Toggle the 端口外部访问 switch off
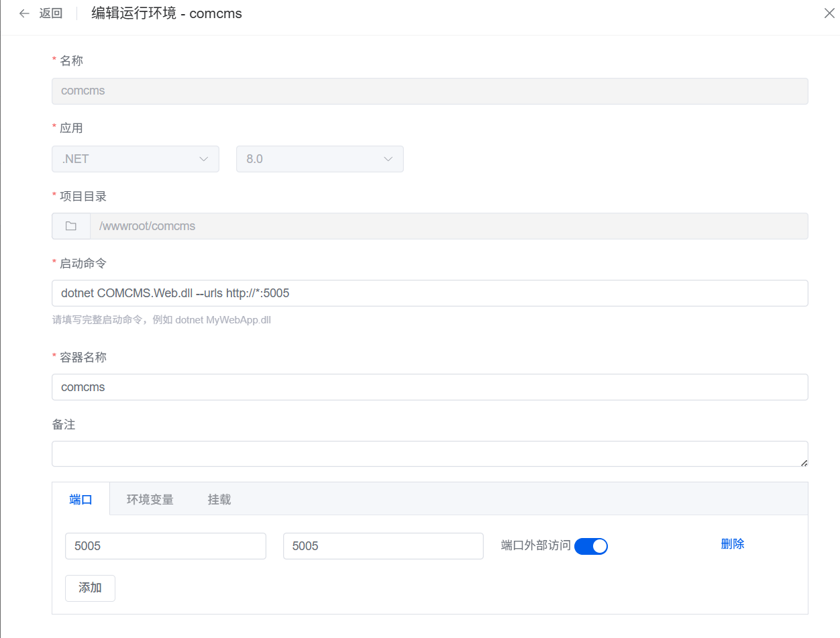 tap(591, 546)
